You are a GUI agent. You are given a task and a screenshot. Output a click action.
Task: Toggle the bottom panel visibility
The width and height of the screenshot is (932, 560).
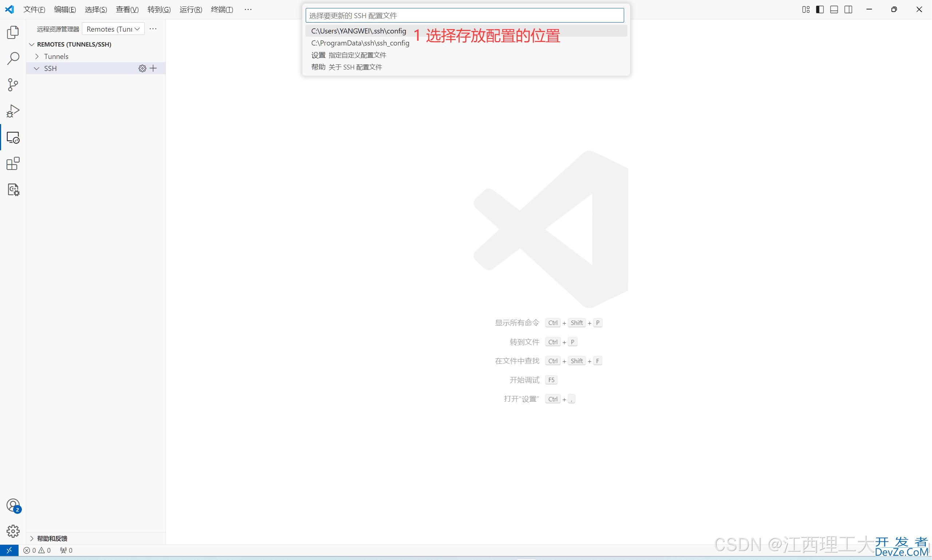tap(834, 9)
